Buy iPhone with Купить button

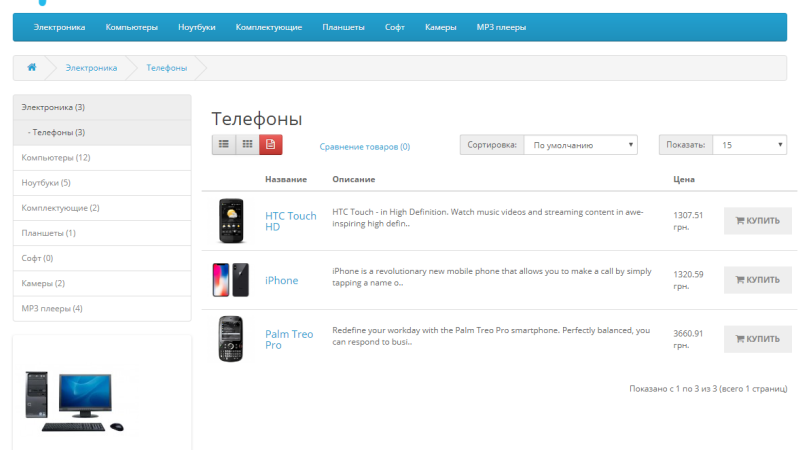(x=758, y=280)
